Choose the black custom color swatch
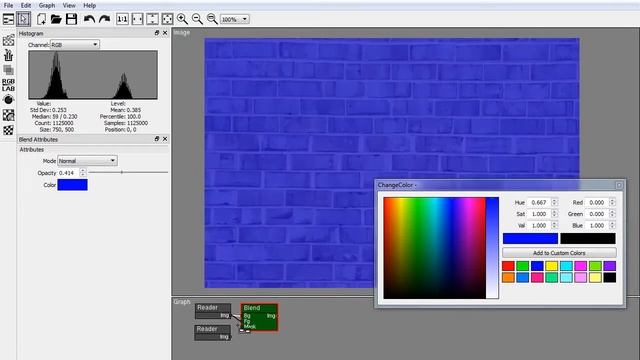 coord(609,278)
